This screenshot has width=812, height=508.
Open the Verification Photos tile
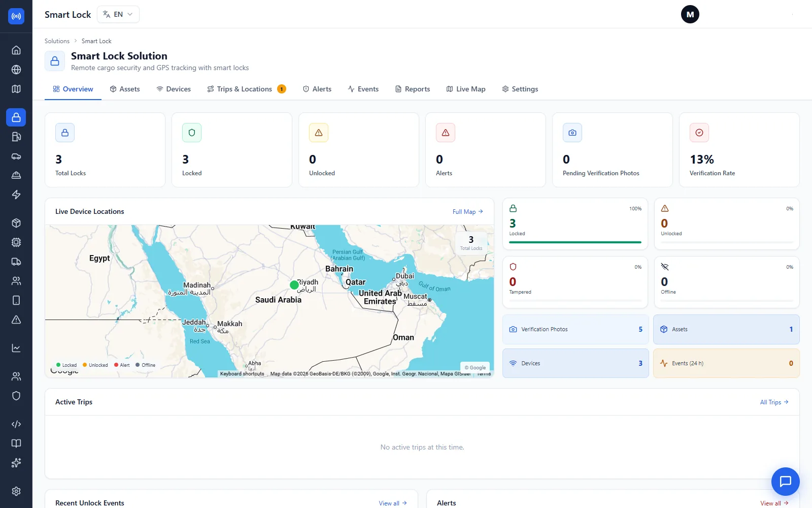coord(576,329)
